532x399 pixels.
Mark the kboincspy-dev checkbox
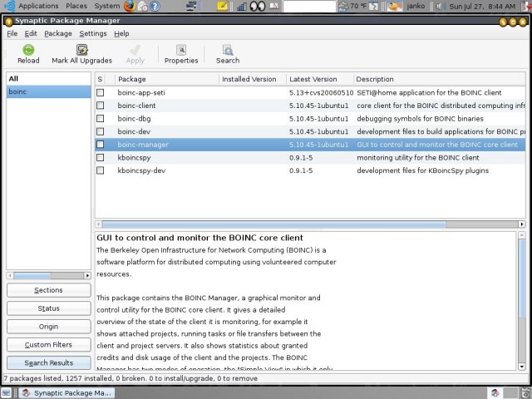[x=100, y=170]
